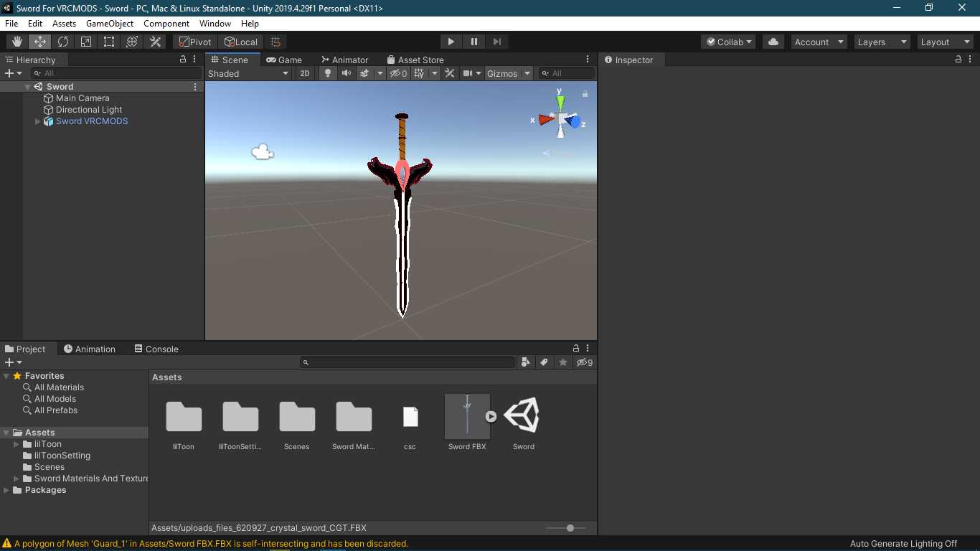Adjust the asset icon size slider

coord(570,528)
